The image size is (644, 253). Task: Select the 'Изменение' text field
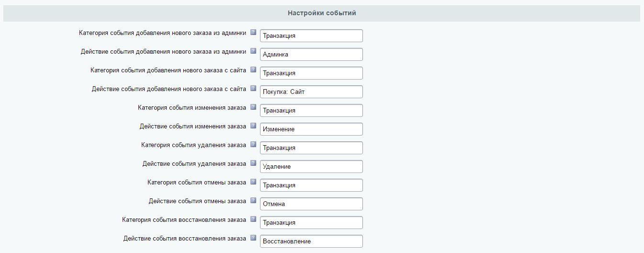pos(311,129)
